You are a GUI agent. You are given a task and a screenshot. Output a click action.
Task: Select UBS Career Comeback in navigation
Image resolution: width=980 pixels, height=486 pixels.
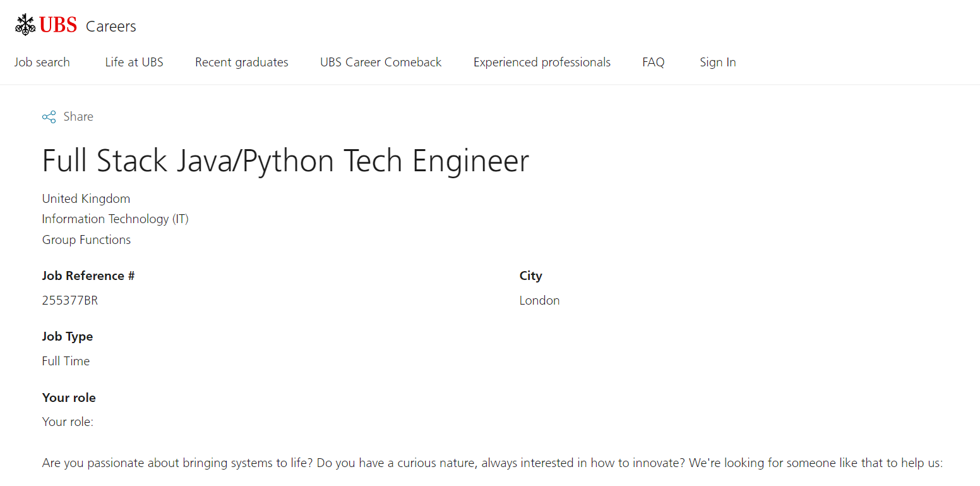point(381,63)
